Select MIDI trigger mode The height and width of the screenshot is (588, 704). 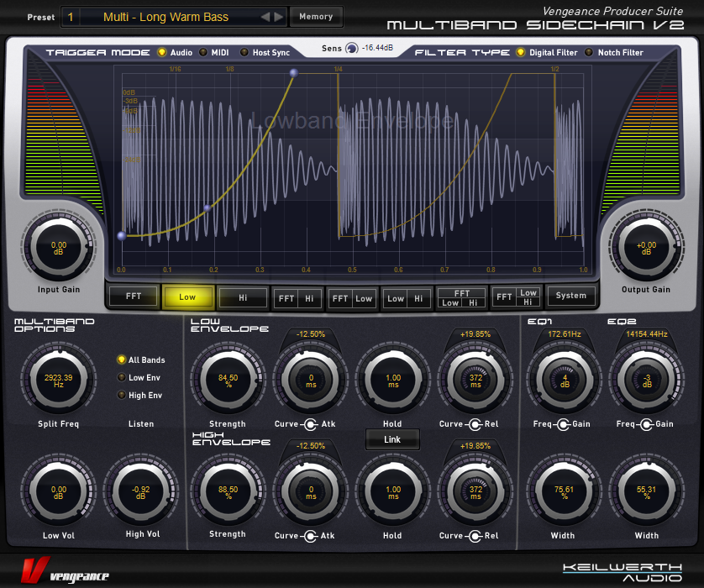click(x=204, y=52)
